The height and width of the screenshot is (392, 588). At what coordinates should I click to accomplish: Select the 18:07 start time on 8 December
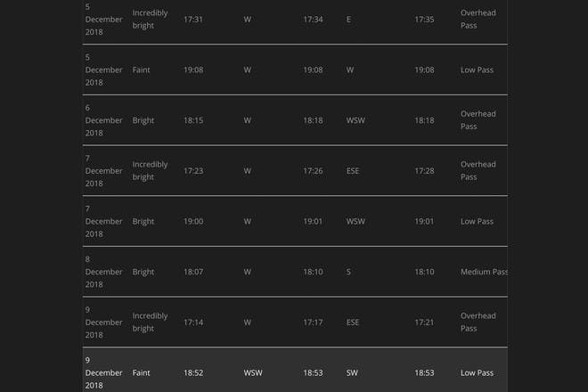coord(193,272)
